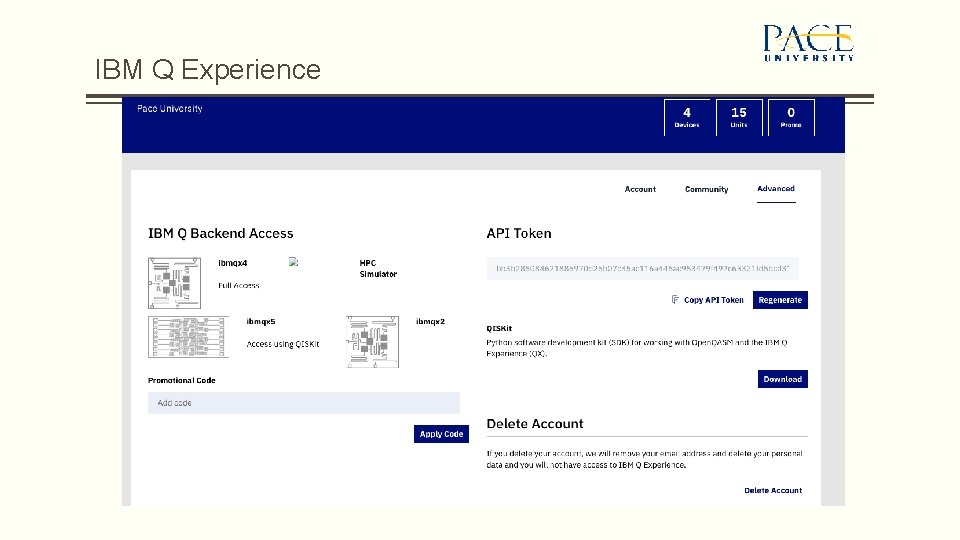Select the Advanced tab

click(776, 189)
